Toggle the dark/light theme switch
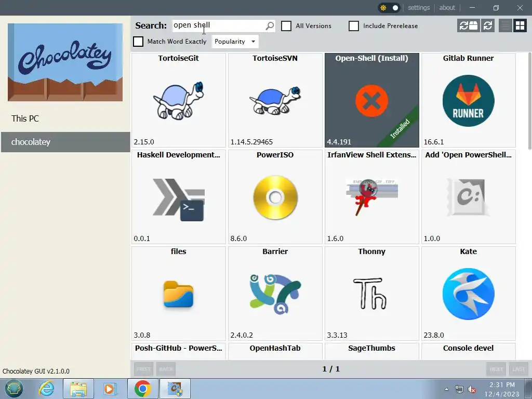This screenshot has width=532, height=399. click(389, 7)
